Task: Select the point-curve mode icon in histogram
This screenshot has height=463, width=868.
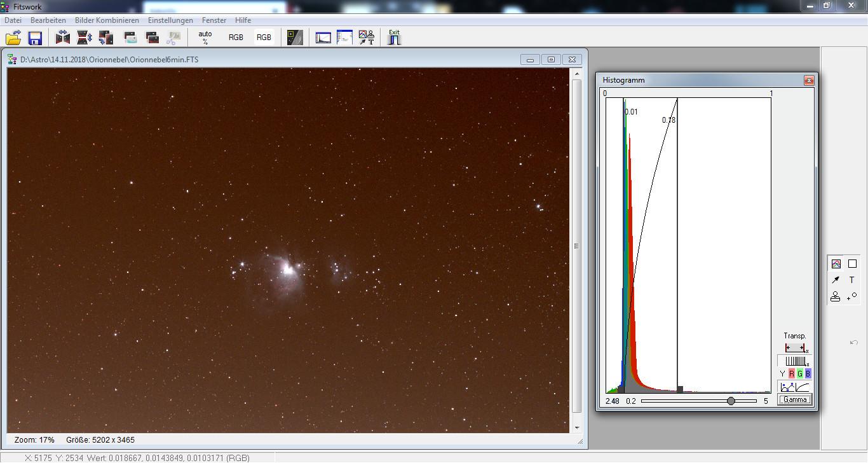Action: click(x=787, y=386)
